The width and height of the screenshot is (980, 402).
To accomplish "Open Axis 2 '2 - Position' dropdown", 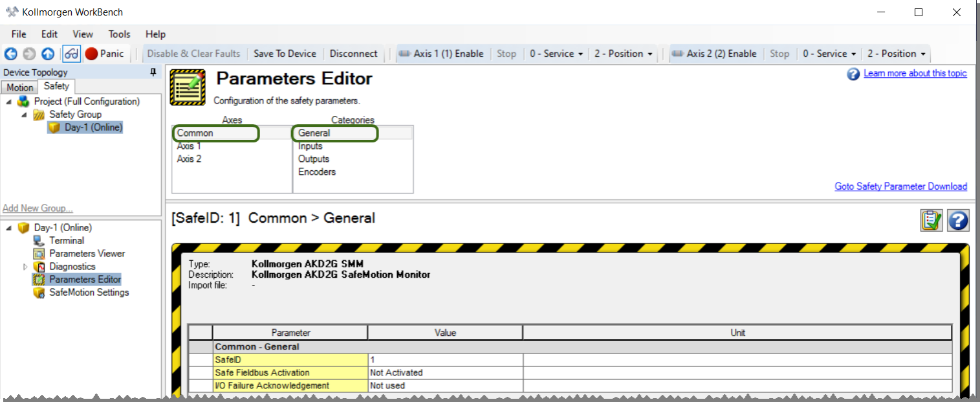I will point(897,54).
